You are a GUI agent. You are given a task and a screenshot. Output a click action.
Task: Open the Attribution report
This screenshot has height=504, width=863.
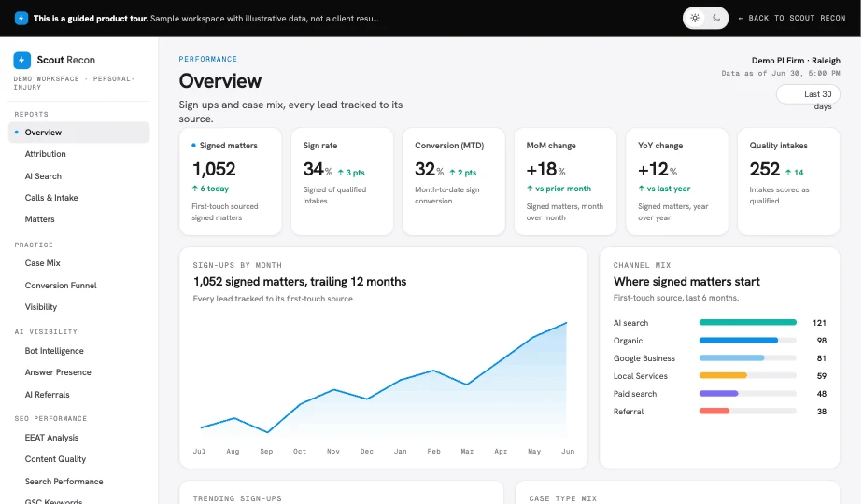point(45,154)
